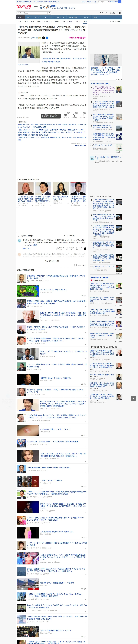Select the 国内 category

point(26,22)
